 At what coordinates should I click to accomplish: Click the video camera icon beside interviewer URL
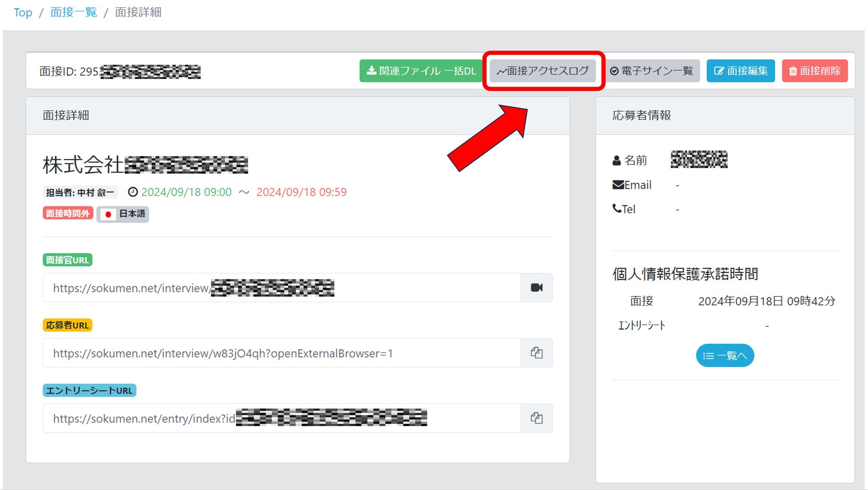click(x=536, y=288)
